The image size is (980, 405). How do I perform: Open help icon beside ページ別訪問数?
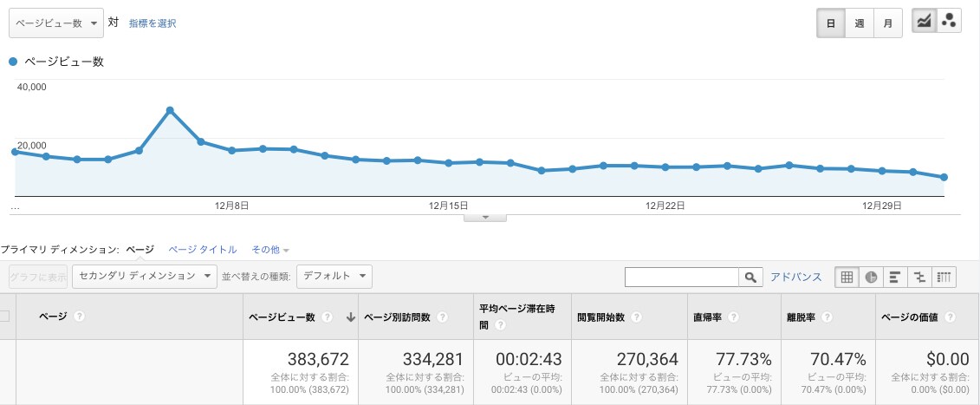(442, 317)
